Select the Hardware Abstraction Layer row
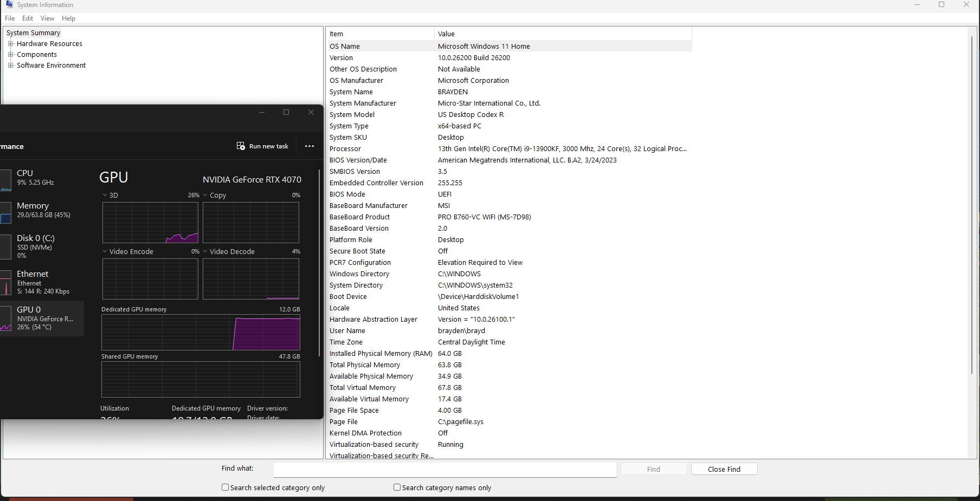 point(509,320)
